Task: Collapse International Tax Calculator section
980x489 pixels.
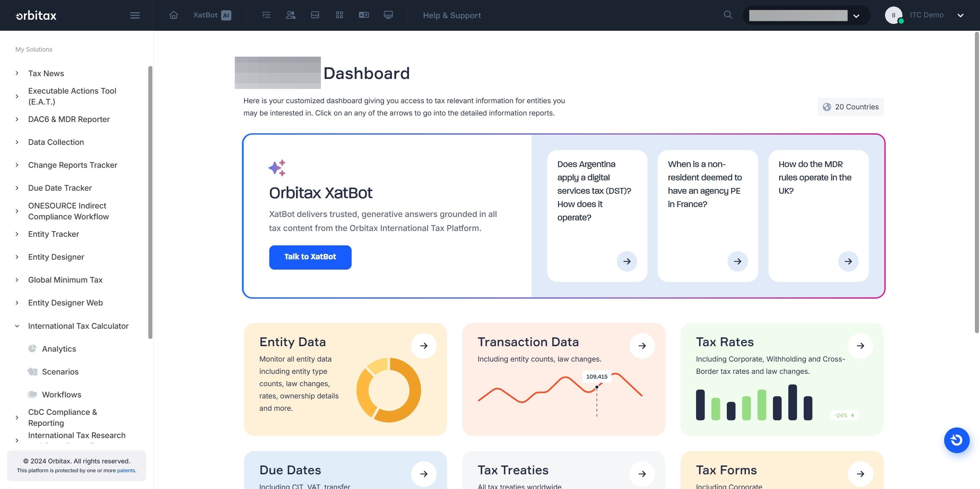Action: (x=17, y=326)
